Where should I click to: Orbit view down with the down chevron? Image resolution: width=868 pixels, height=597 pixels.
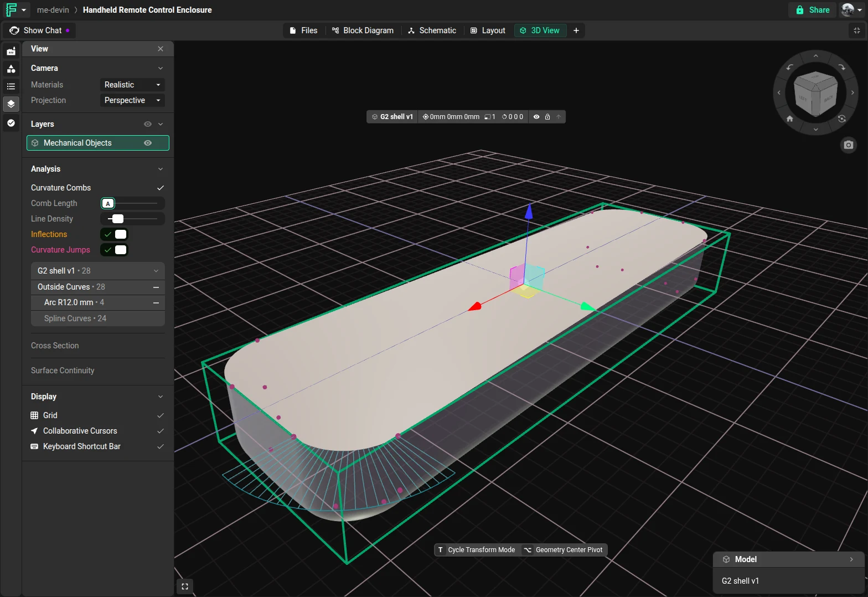point(815,129)
